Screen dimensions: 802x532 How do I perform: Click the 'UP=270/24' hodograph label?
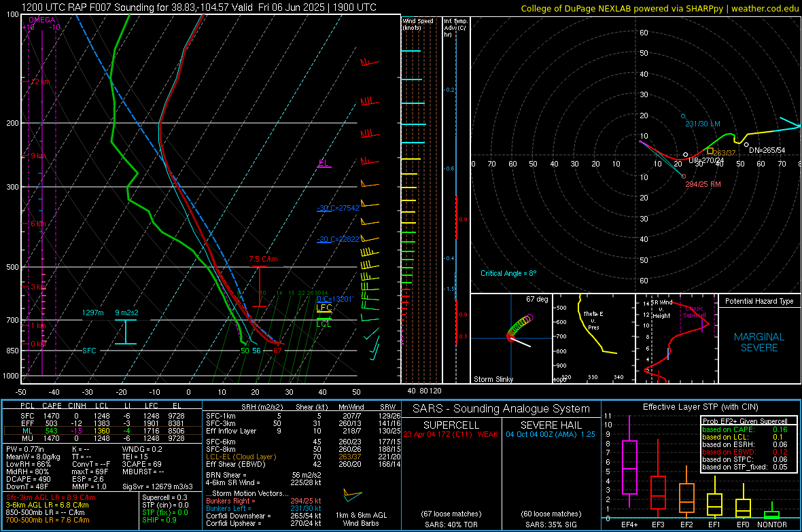[x=706, y=160]
